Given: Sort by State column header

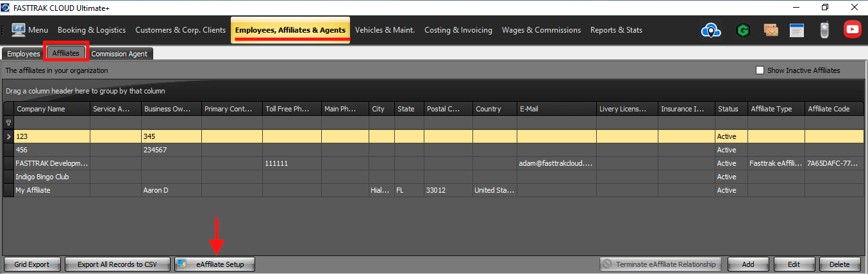Looking at the screenshot, I should (409, 109).
